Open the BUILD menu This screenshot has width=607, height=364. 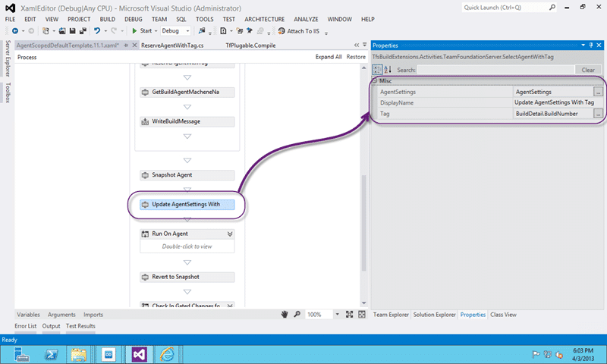(x=107, y=19)
